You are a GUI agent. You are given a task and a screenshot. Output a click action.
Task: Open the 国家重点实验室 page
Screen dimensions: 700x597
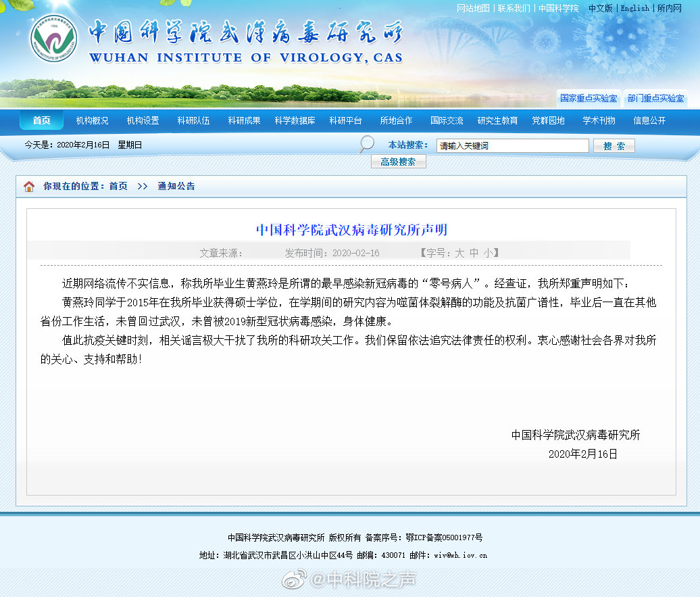click(x=588, y=98)
